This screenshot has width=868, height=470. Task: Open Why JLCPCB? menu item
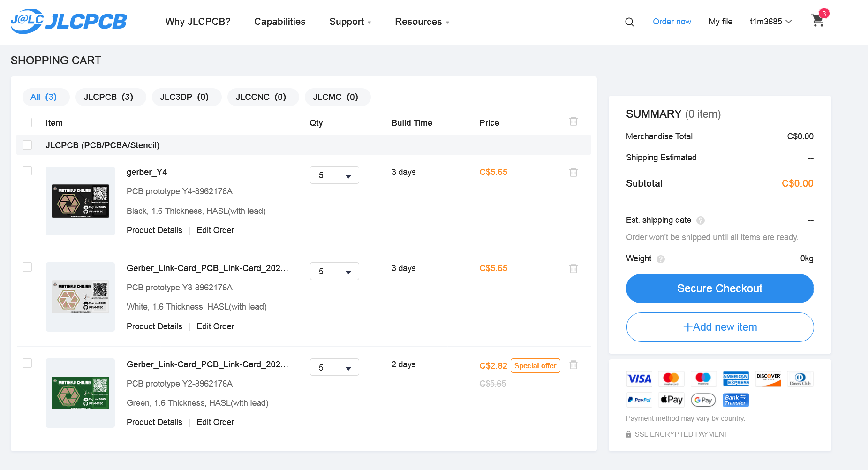198,22
